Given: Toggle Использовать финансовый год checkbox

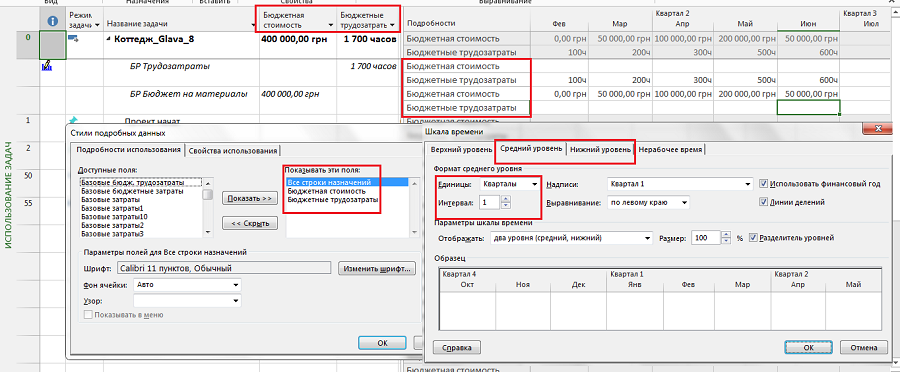Looking at the screenshot, I should 763,184.
